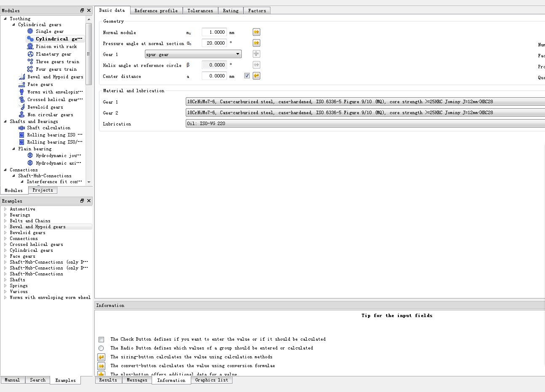The image size is (545, 392).
Task: Open Single gear module in tree
Action: (49, 31)
